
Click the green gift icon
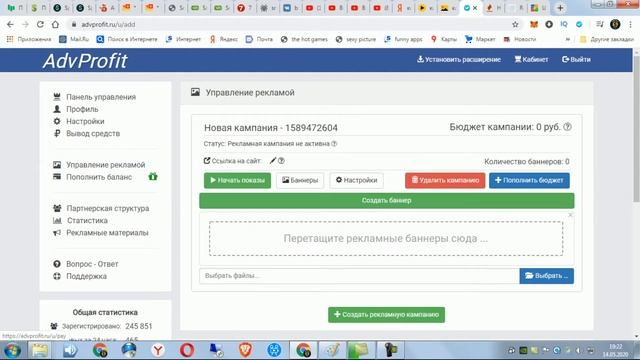153,177
